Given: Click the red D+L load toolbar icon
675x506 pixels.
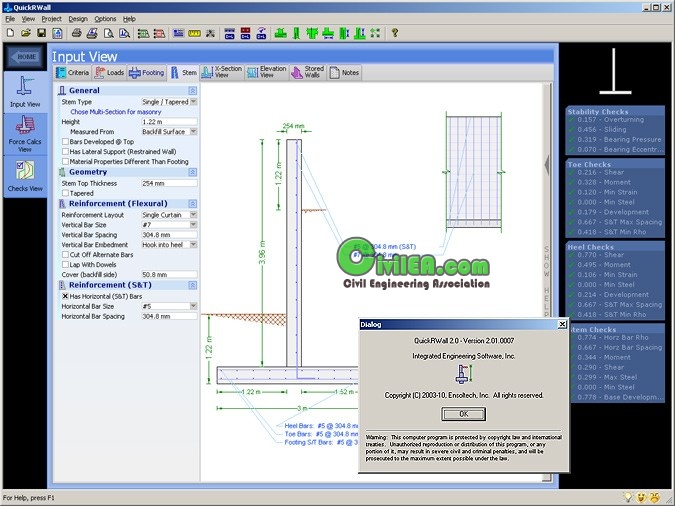Looking at the screenshot, I should [245, 33].
